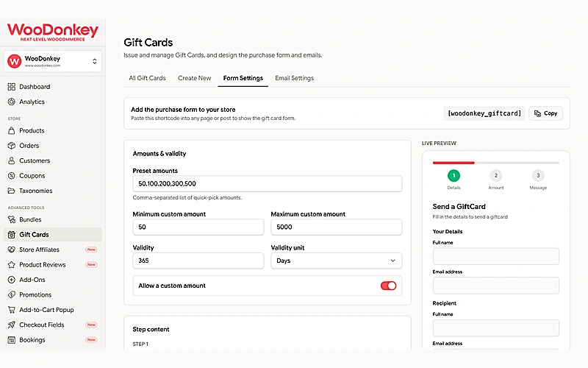The height and width of the screenshot is (368, 588).
Task: Click the Preset amounts field
Action: pyautogui.click(x=268, y=183)
